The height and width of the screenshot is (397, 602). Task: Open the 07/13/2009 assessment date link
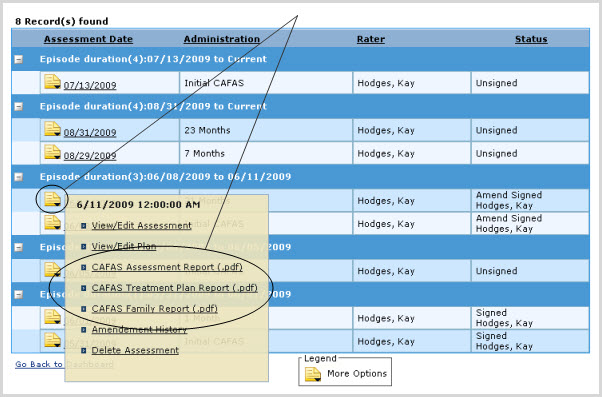tap(90, 85)
